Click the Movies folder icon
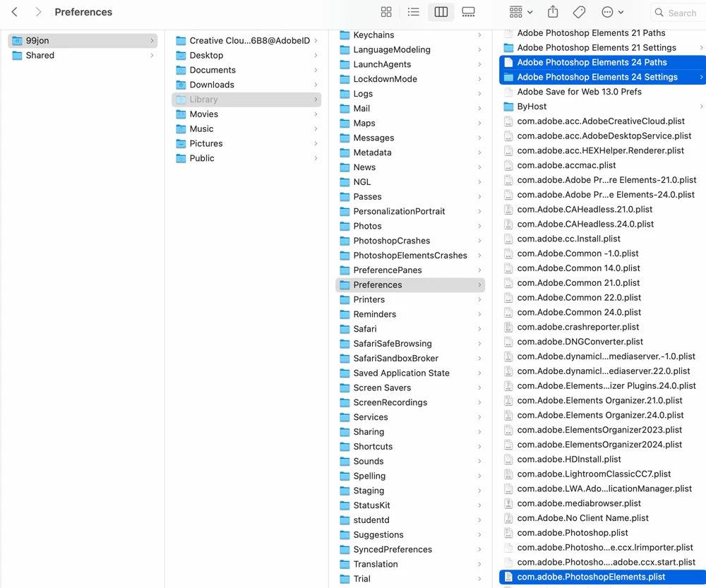706x588 pixels. point(181,114)
